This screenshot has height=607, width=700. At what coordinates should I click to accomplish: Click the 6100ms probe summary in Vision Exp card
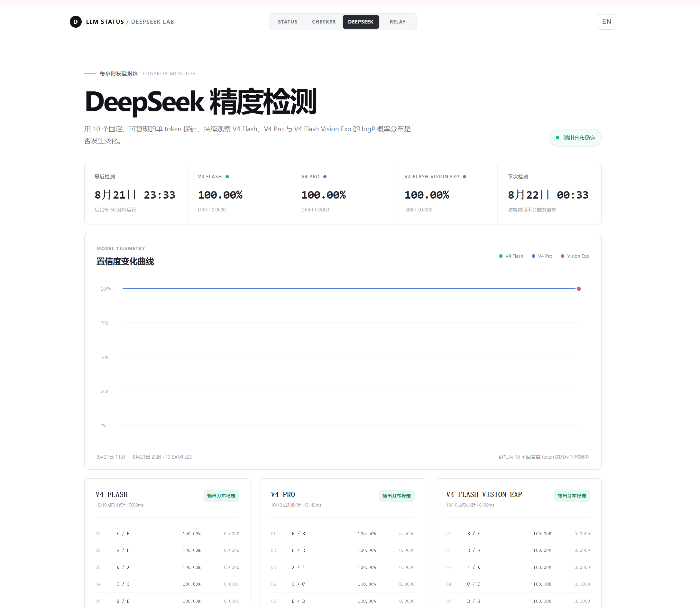click(x=470, y=505)
